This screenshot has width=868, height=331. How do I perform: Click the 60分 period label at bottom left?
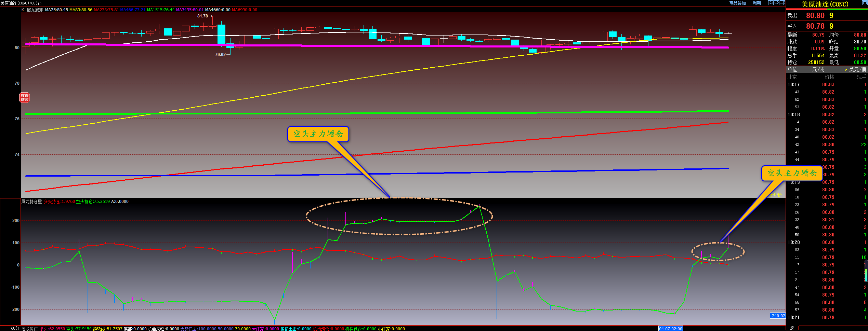point(15,329)
